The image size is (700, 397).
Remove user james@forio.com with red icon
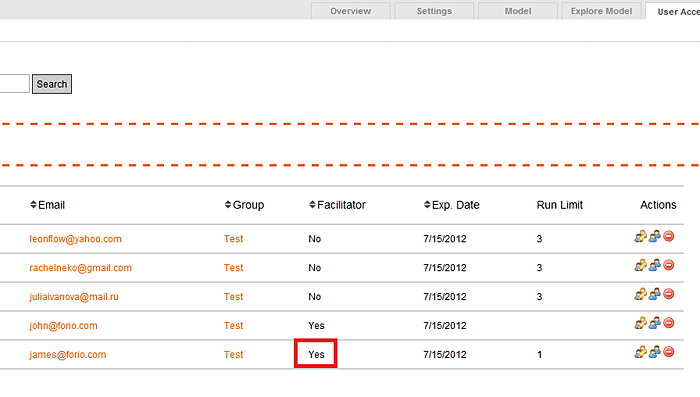(x=668, y=352)
